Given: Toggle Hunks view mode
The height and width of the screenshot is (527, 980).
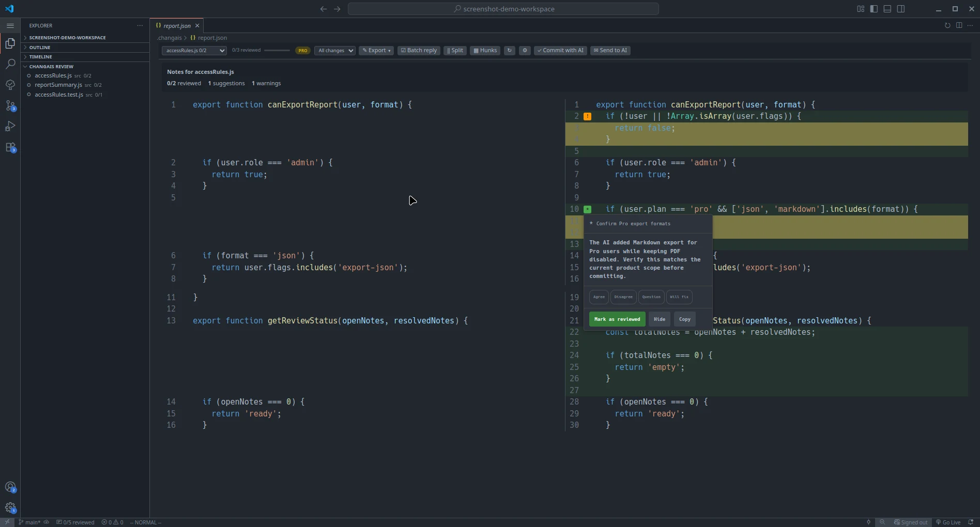Looking at the screenshot, I should (485, 51).
